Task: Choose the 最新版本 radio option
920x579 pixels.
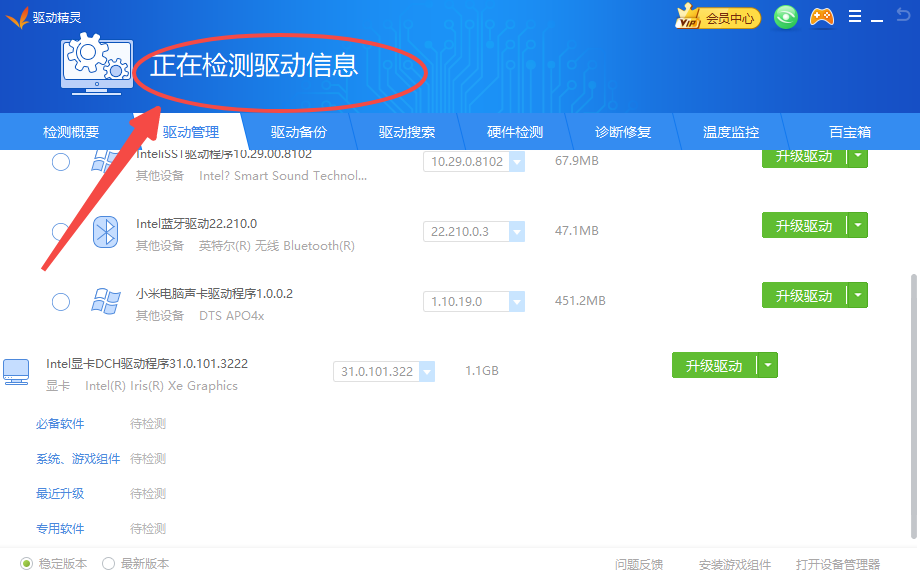Action: click(x=109, y=563)
